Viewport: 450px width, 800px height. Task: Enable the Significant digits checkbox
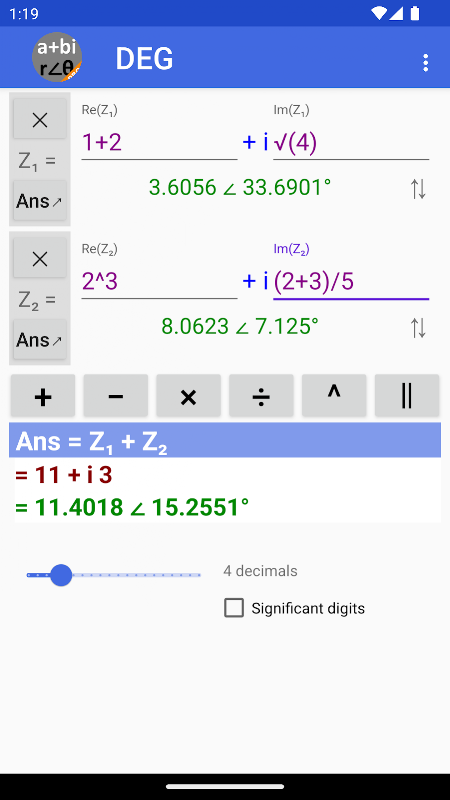pos(234,608)
